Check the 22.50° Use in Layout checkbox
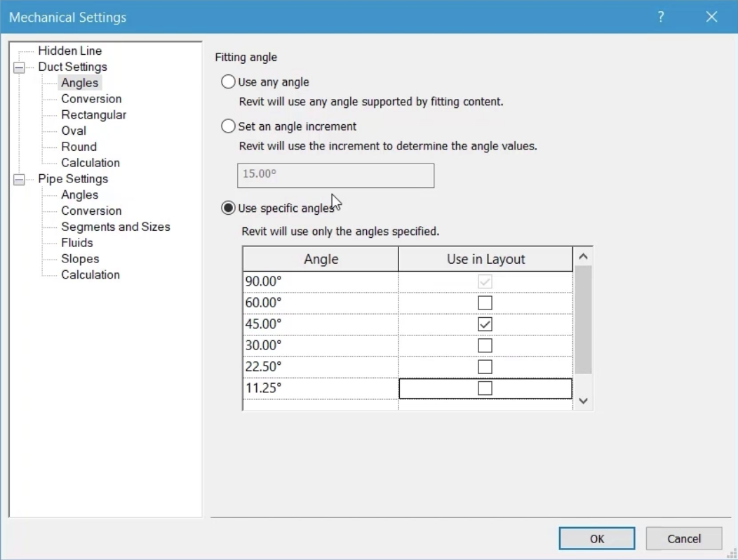738x560 pixels. coord(485,367)
